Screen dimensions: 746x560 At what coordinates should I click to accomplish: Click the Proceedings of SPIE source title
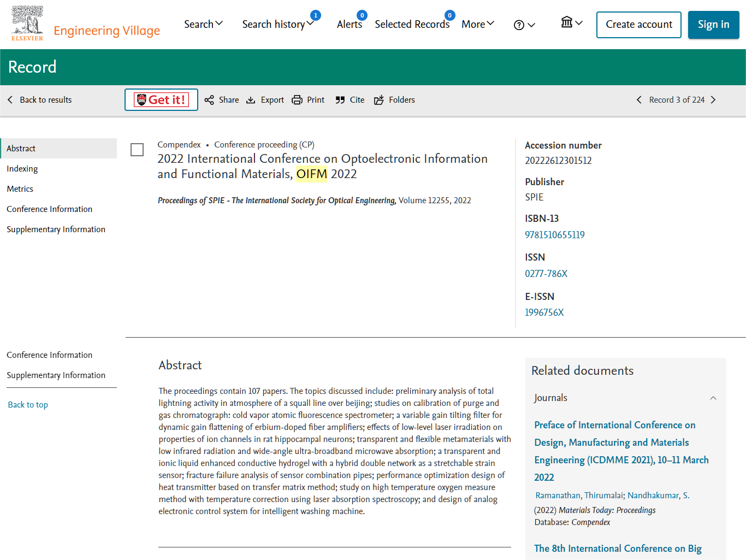coord(277,201)
